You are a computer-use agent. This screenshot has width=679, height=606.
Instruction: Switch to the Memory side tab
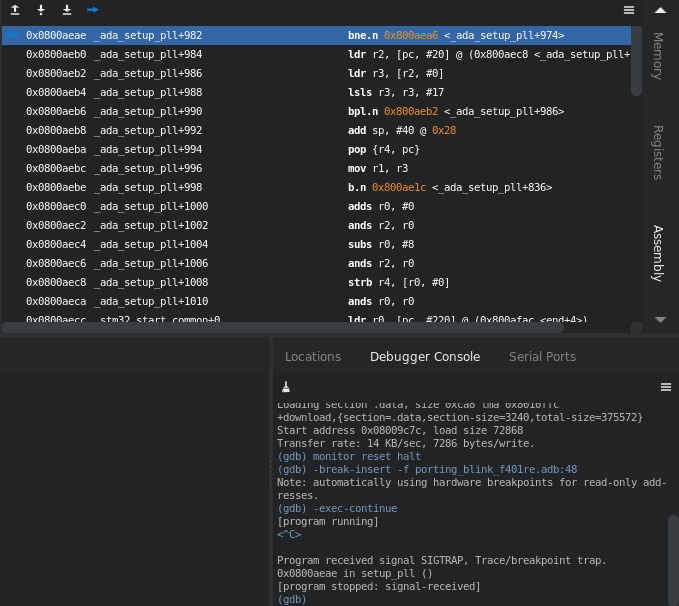coord(658,56)
